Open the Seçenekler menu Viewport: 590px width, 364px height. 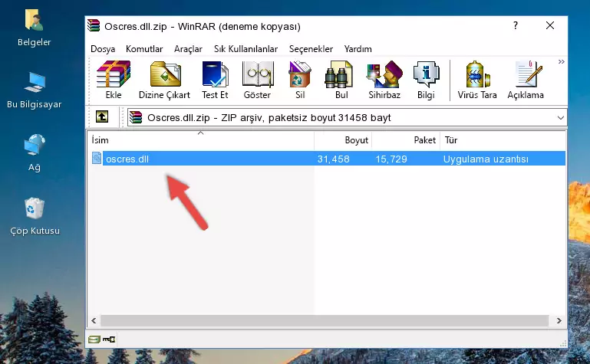click(311, 49)
